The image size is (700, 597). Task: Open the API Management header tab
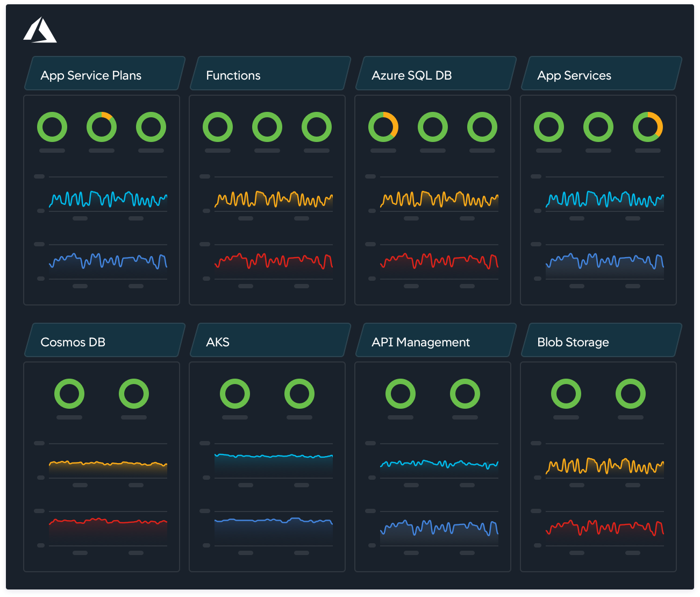436,340
